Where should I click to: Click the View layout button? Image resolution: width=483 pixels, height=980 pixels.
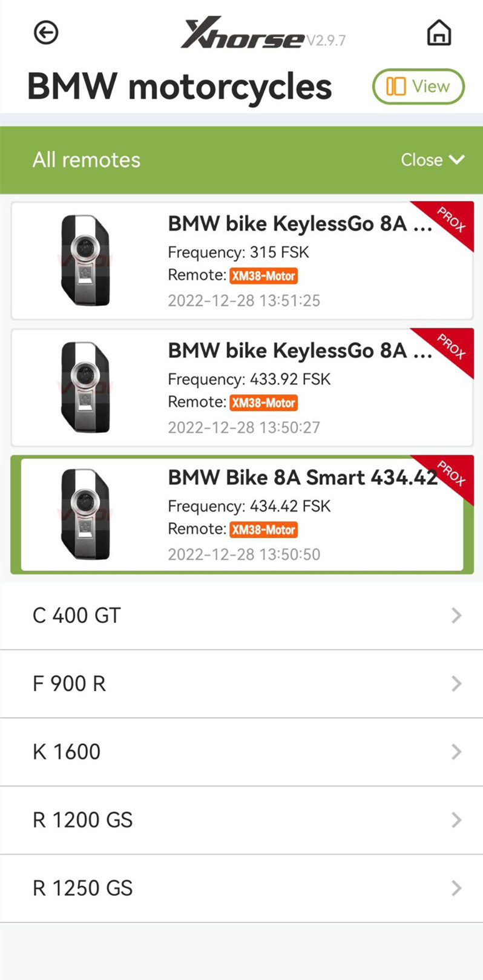(x=418, y=87)
